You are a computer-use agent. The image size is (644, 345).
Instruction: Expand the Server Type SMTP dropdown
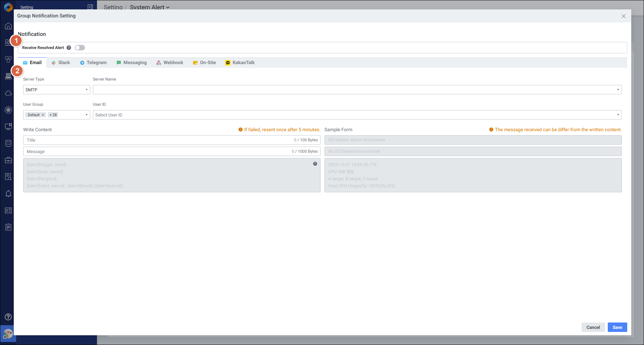coord(56,90)
